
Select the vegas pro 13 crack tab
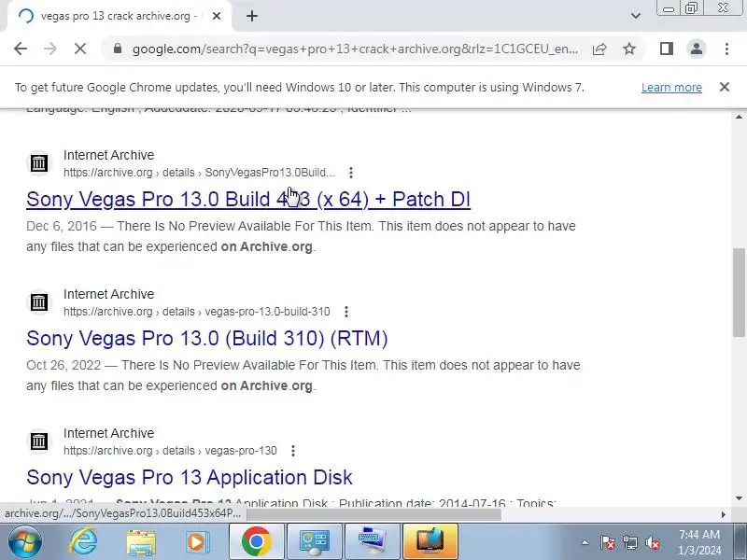tap(119, 16)
